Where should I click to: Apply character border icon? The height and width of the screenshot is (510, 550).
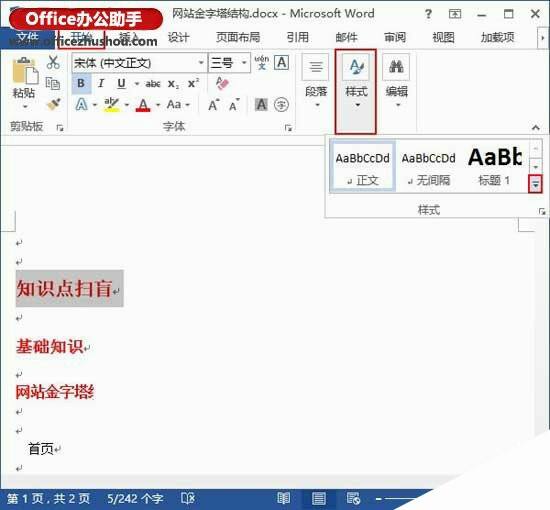tap(282, 63)
